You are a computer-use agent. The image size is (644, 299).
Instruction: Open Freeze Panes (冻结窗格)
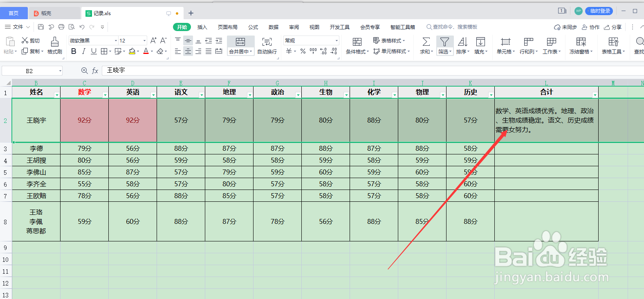point(581,45)
